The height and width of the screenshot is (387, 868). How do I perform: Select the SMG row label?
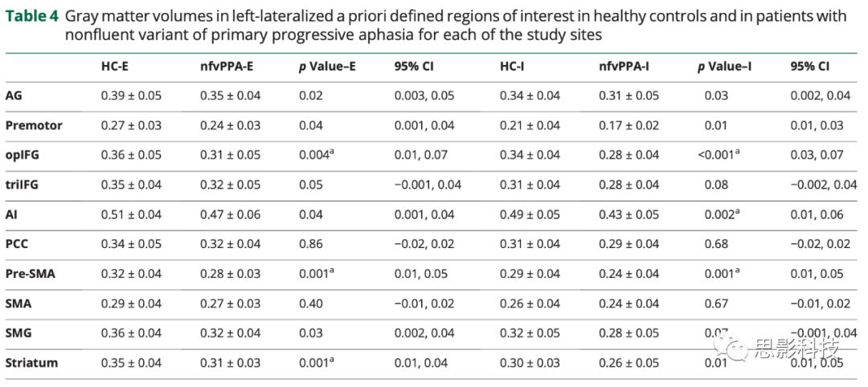pyautogui.click(x=18, y=333)
